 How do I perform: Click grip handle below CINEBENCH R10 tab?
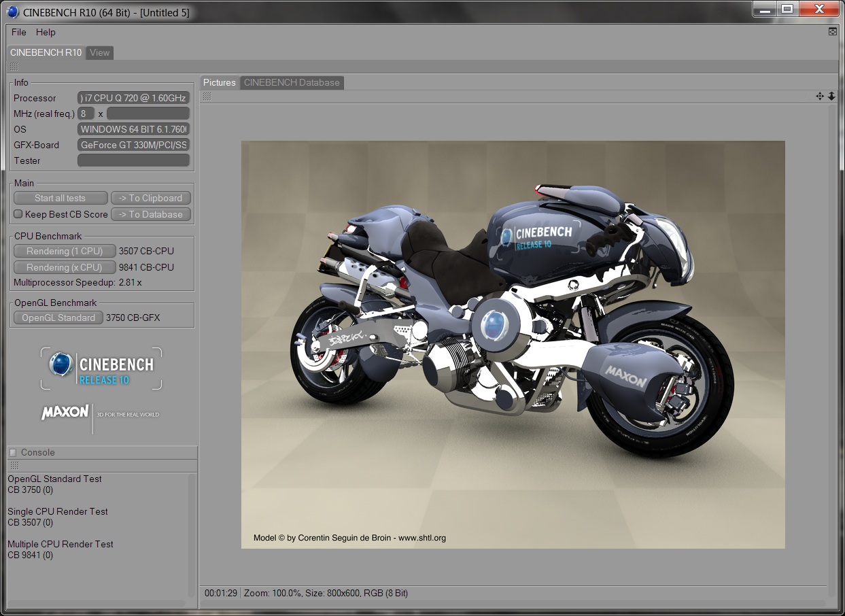coord(14,67)
